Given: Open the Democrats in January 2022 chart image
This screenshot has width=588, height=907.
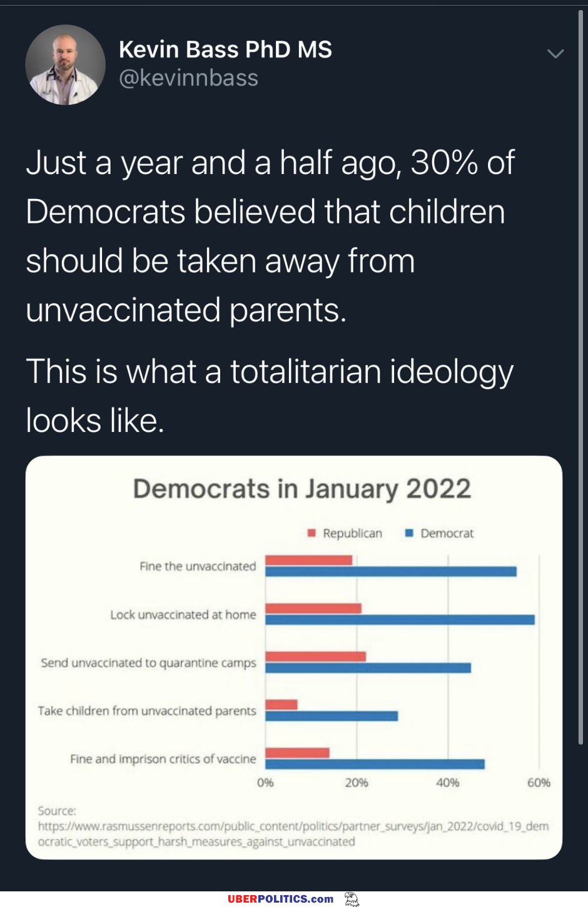Looking at the screenshot, I should click(x=294, y=657).
